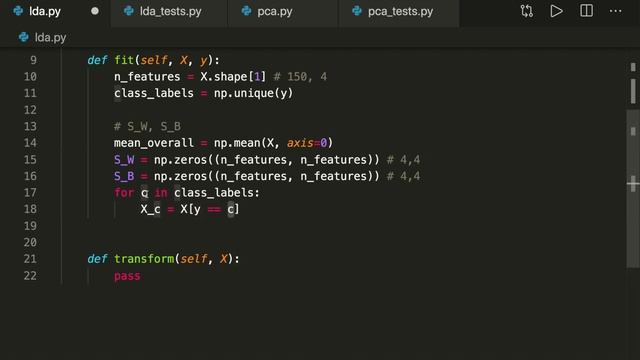Viewport: 640px width, 360px height.
Task: Click the 'fit' function name
Action: click(124, 60)
